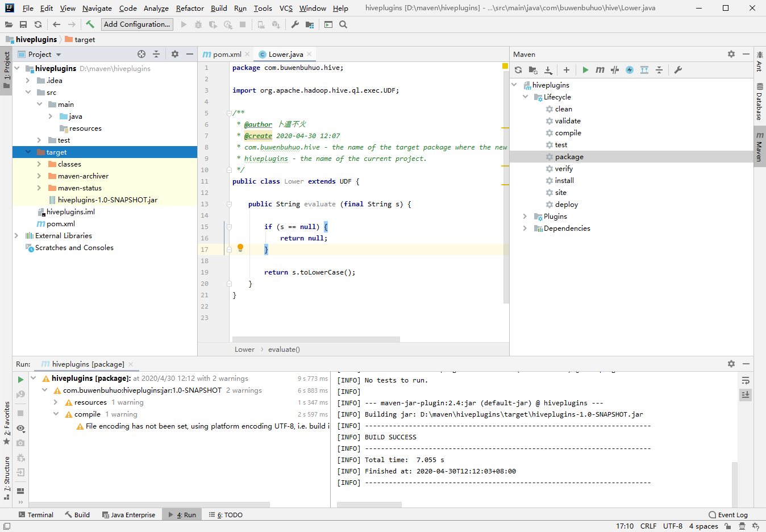This screenshot has width=766, height=532.
Task: Select the install lifecycle goal
Action: coord(564,180)
